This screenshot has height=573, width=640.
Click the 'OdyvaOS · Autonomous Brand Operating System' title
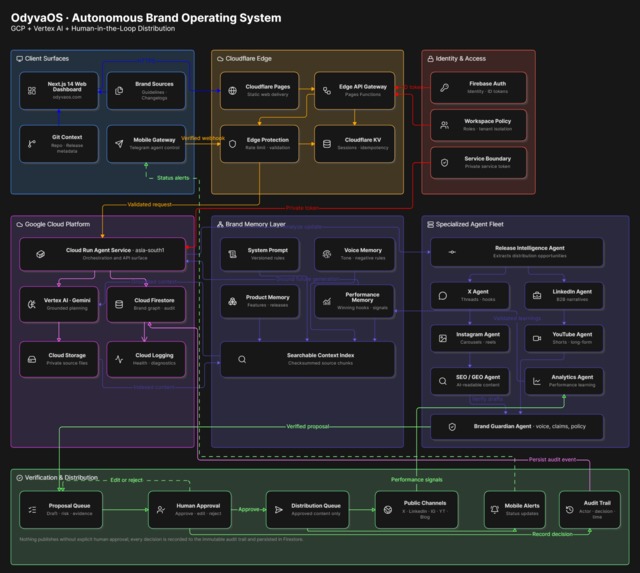point(146,18)
